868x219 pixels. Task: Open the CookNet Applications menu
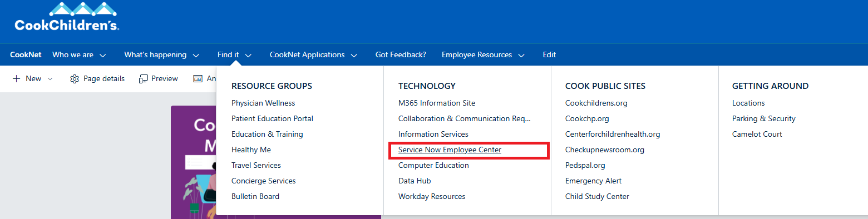click(307, 55)
